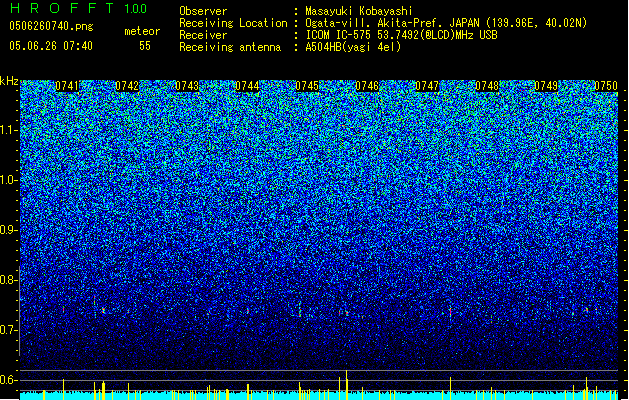Click the 0744 time marker
The image size is (629, 400).
(247, 86)
